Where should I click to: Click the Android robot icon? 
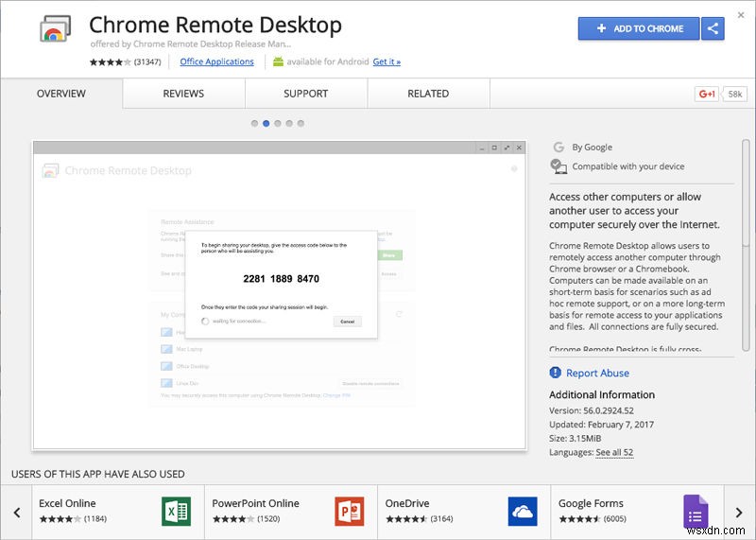coord(278,61)
